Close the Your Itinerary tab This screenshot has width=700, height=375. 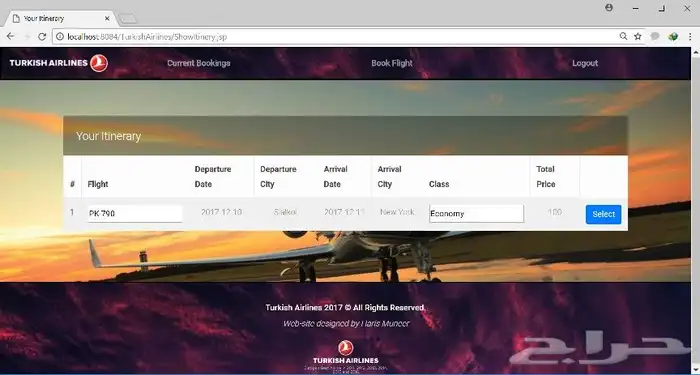[x=107, y=19]
